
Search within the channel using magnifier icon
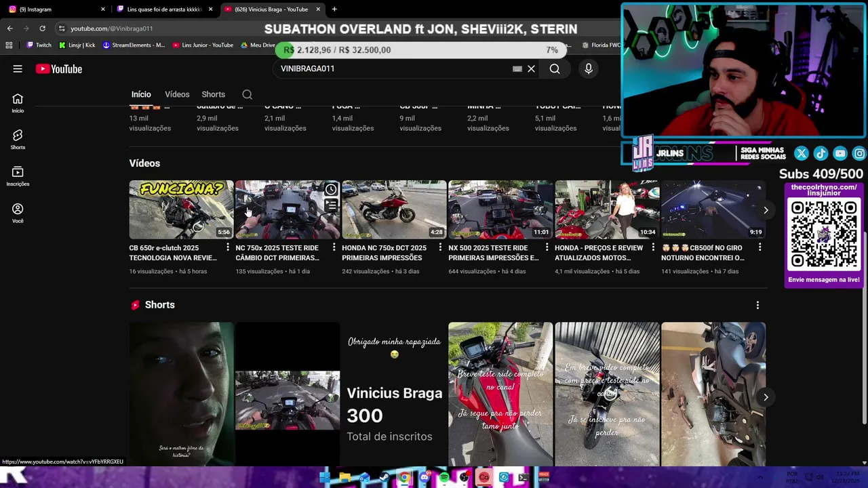pyautogui.click(x=248, y=94)
